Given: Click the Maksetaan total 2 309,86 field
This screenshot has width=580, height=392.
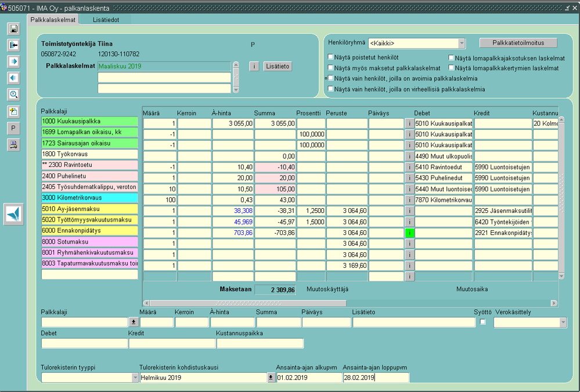Looking at the screenshot, I should pos(275,290).
